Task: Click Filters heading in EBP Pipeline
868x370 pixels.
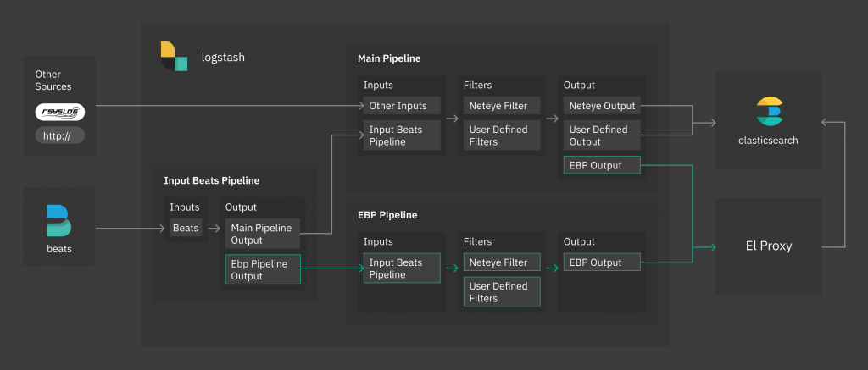Action: pos(478,241)
